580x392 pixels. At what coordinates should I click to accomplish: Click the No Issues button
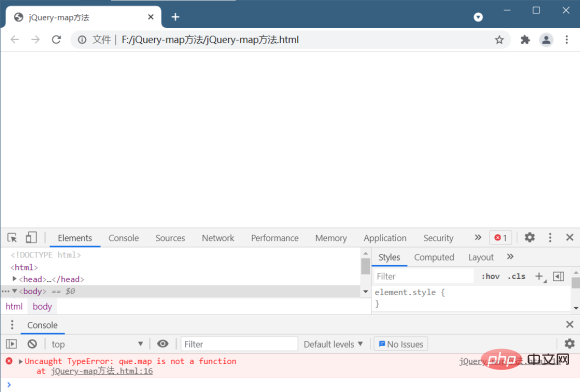click(401, 344)
